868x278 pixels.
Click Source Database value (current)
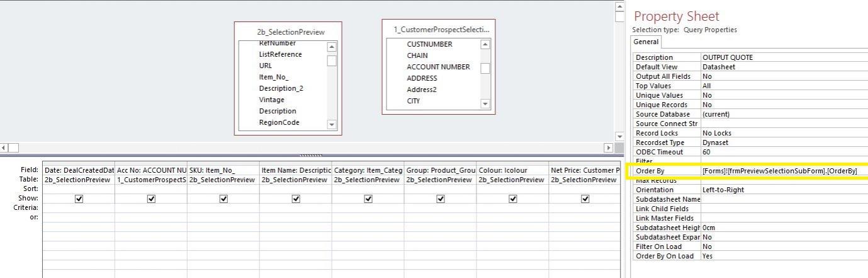coord(784,114)
